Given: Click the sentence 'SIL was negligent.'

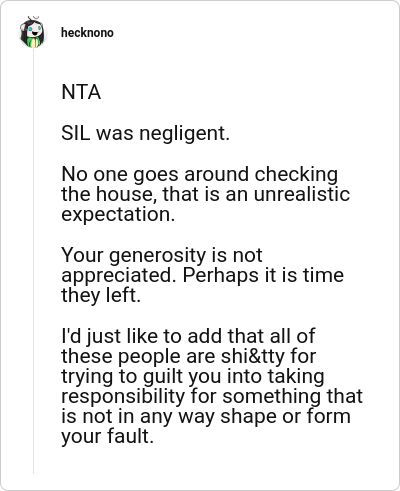Looking at the screenshot, I should point(146,134).
